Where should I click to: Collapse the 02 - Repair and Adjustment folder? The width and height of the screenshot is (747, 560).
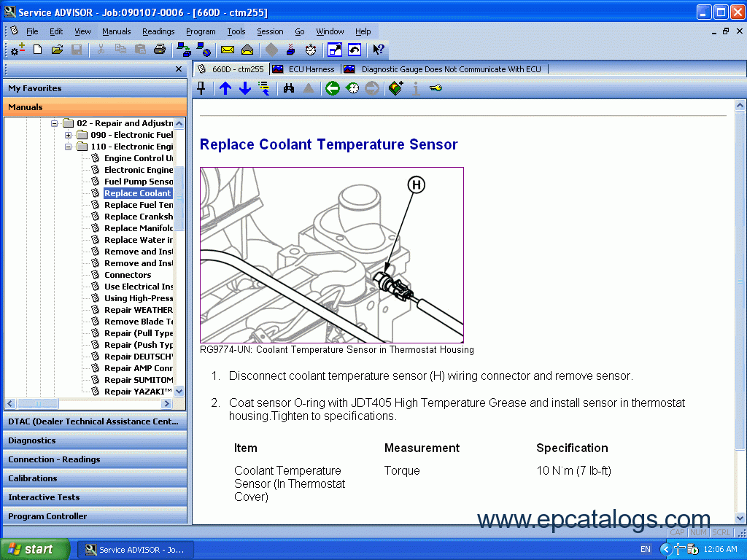[x=55, y=123]
